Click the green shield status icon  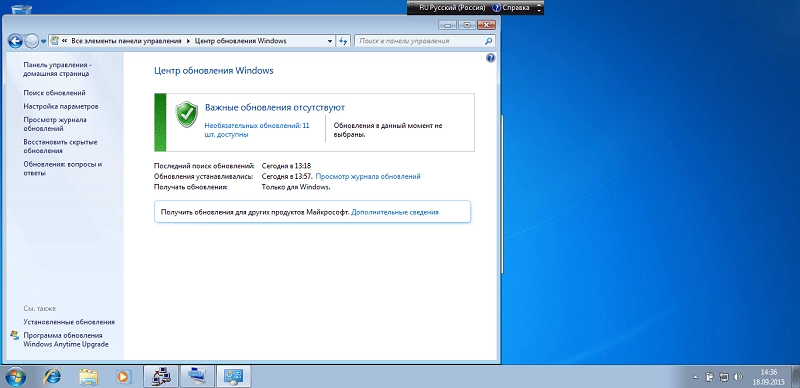(x=187, y=114)
